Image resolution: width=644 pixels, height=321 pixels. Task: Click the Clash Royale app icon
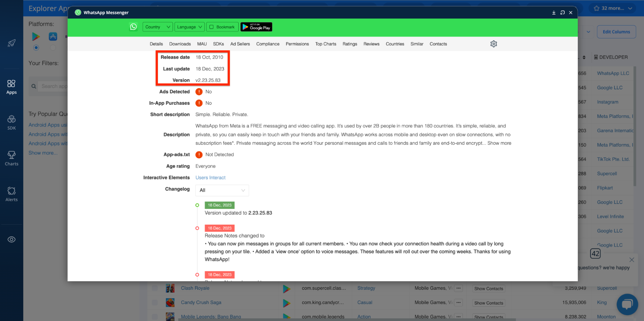tap(170, 288)
